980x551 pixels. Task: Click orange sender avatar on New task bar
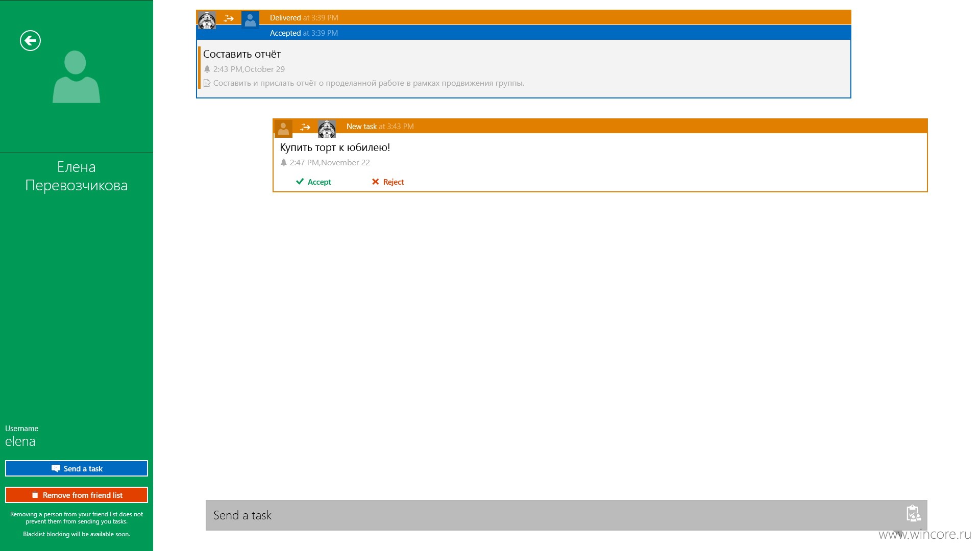(x=283, y=129)
